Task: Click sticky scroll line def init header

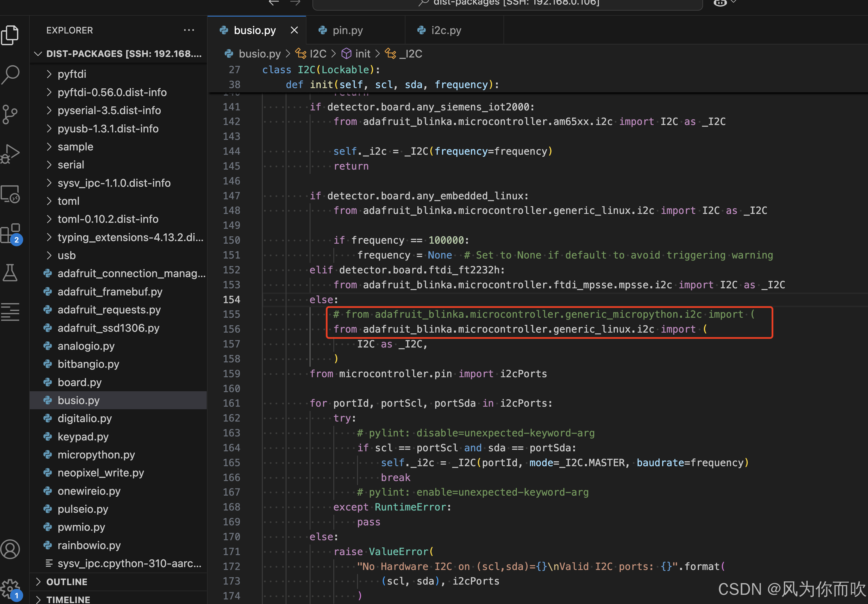Action: click(x=392, y=85)
